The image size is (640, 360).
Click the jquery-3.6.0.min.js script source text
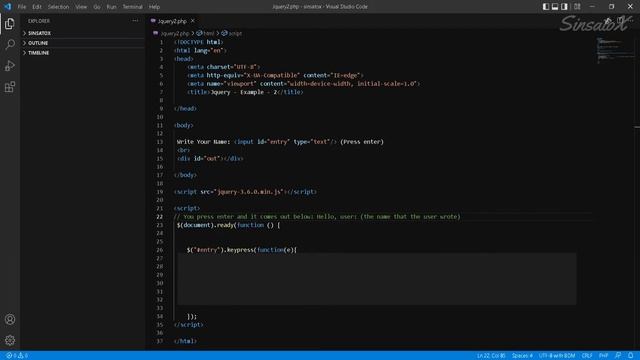click(249, 192)
